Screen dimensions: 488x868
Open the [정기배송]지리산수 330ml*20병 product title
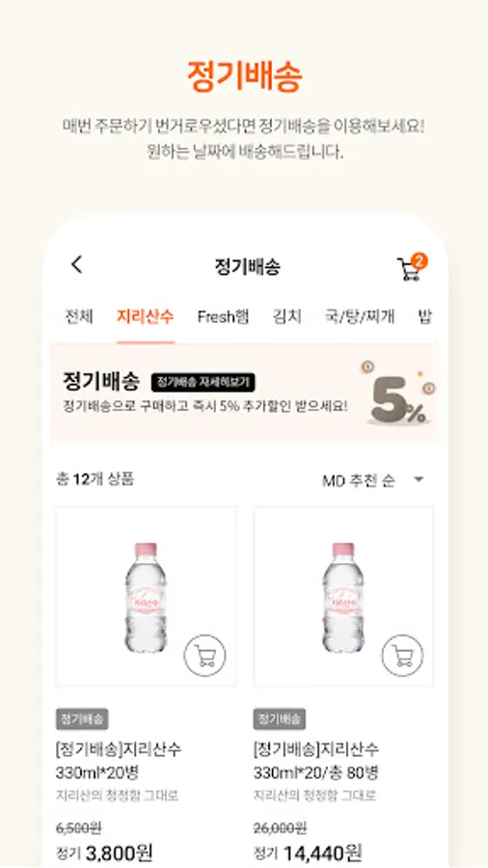coord(119,761)
